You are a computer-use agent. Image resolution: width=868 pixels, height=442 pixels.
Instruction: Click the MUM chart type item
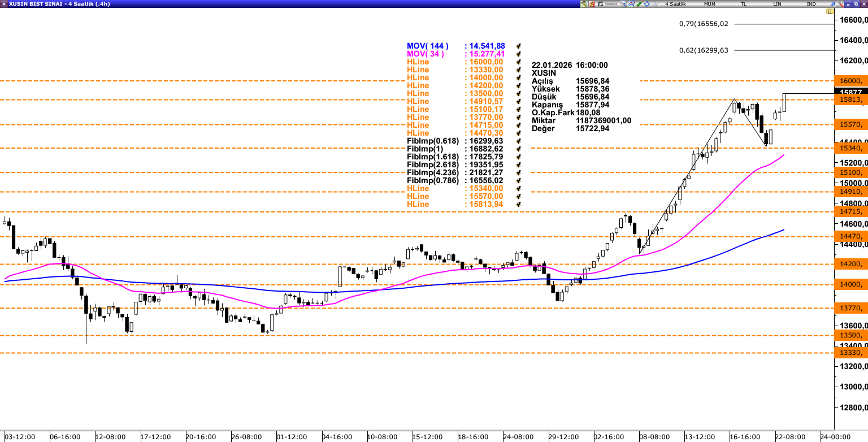coord(710,4)
